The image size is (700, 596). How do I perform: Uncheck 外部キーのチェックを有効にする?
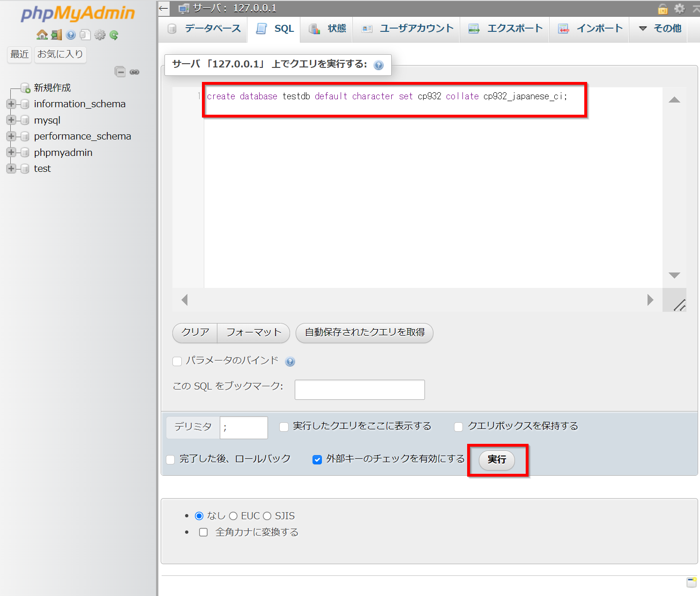click(x=317, y=459)
